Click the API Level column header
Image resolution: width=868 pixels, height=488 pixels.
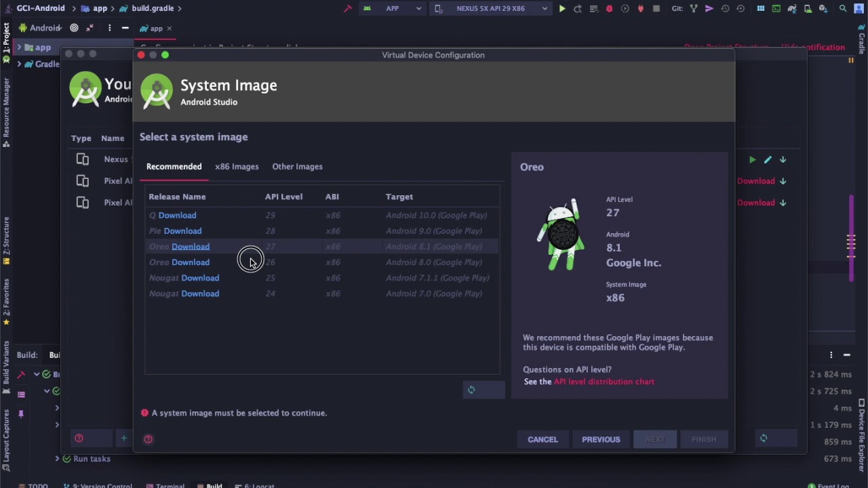tap(283, 197)
